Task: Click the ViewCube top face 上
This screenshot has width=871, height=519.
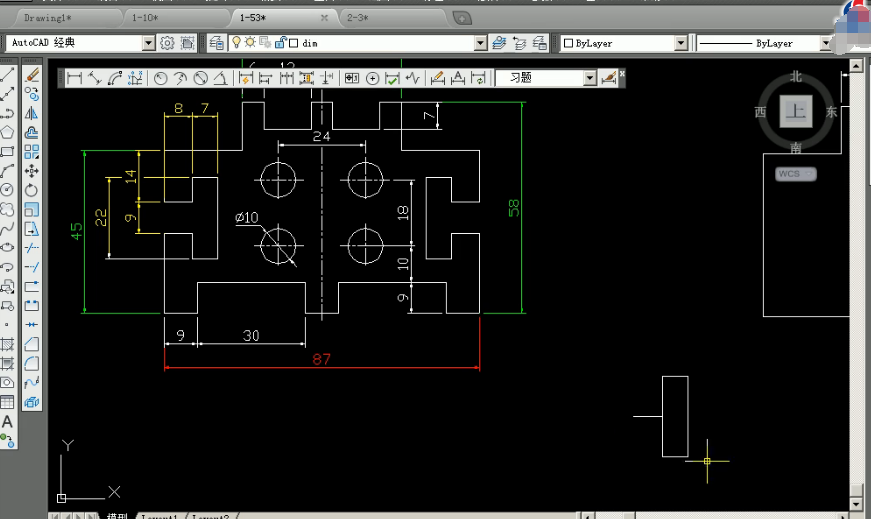Action: [795, 111]
